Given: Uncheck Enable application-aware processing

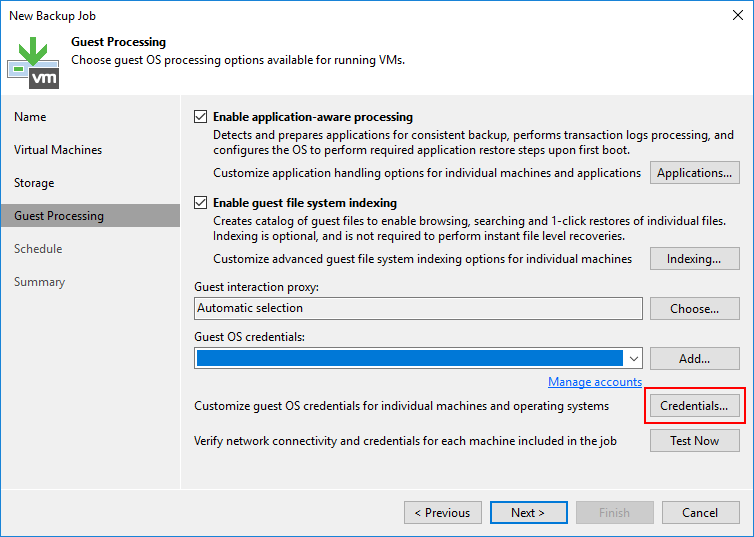Looking at the screenshot, I should (x=200, y=117).
